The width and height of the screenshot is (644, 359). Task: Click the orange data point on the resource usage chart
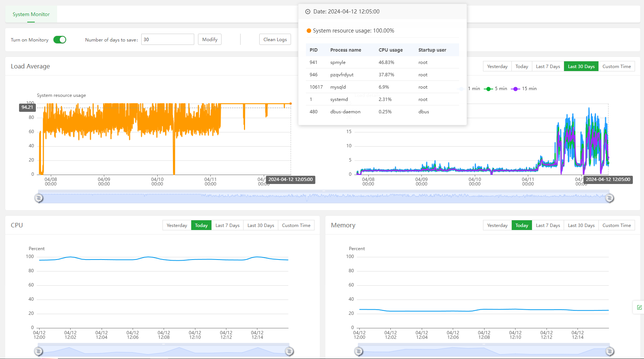pyautogui.click(x=291, y=104)
